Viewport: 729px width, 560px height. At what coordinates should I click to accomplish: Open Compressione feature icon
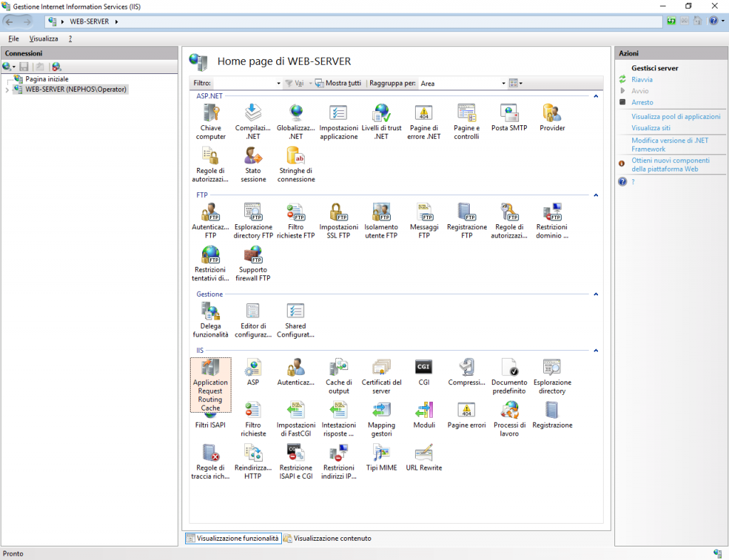coord(466,371)
